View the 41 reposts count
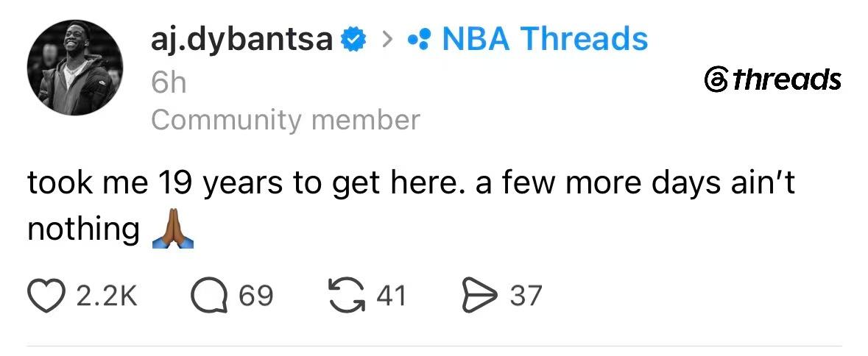Image resolution: width=868 pixels, height=356 pixels. coord(392,296)
